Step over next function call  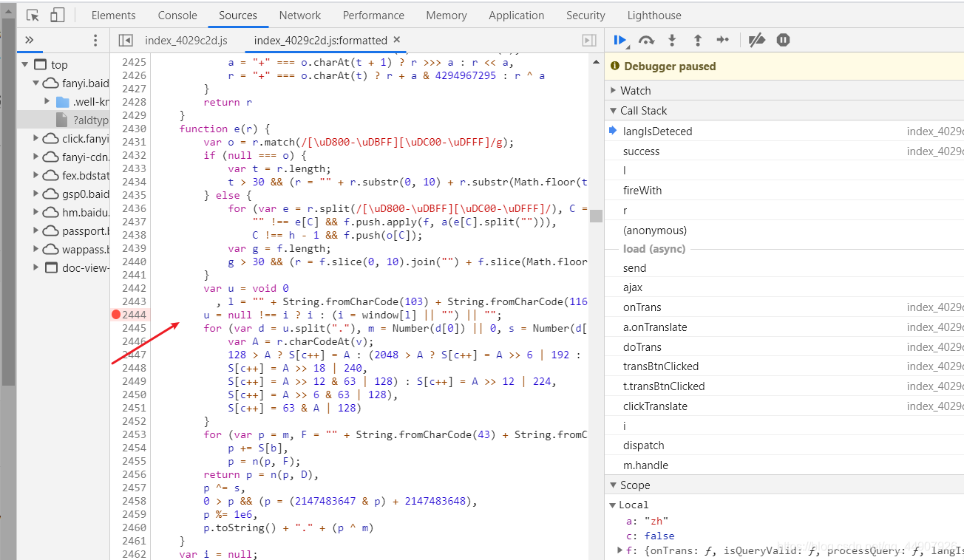[x=646, y=40]
